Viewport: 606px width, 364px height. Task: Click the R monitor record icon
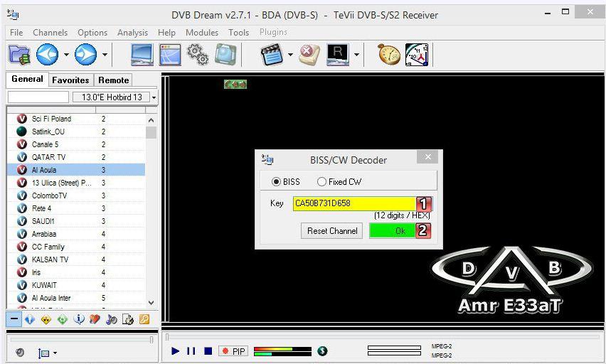pos(337,55)
